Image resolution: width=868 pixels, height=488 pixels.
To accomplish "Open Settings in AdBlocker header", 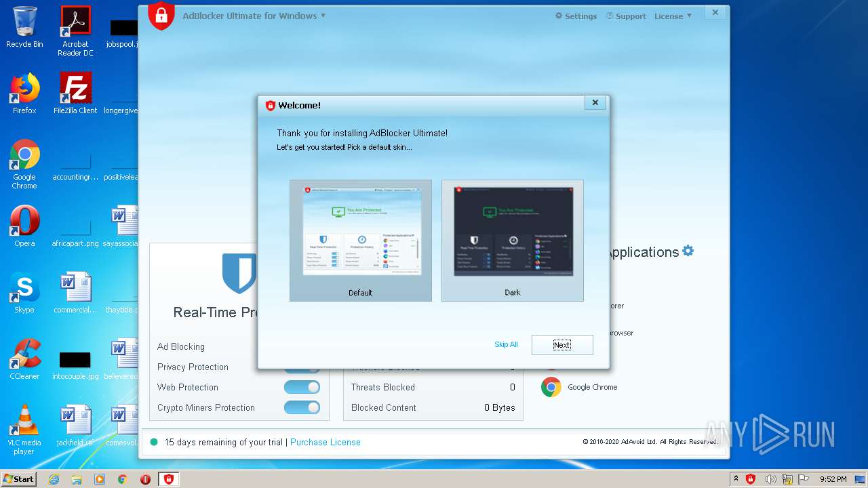I will tap(576, 16).
